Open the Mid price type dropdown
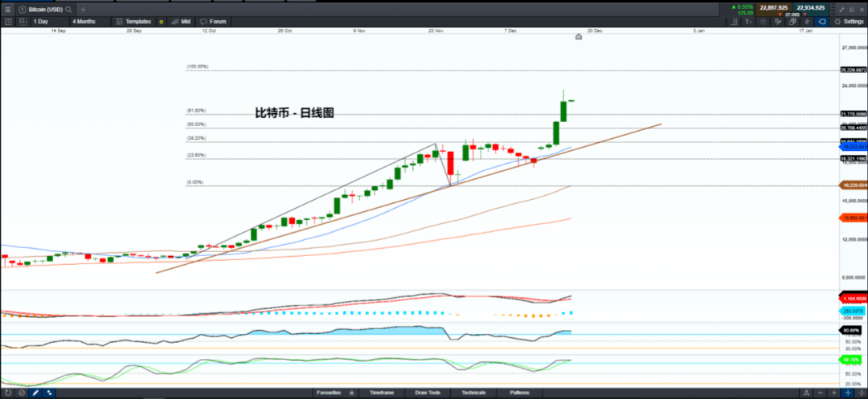 (x=182, y=22)
